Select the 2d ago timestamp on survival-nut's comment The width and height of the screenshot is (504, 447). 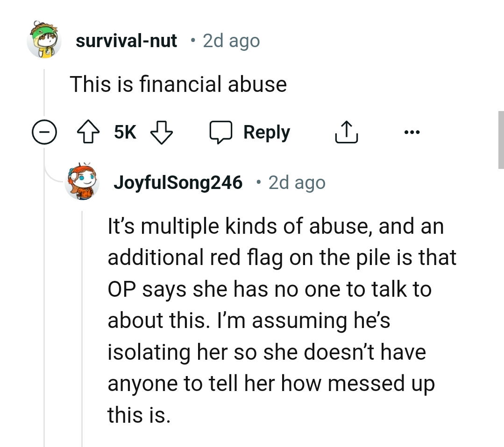[x=231, y=41]
